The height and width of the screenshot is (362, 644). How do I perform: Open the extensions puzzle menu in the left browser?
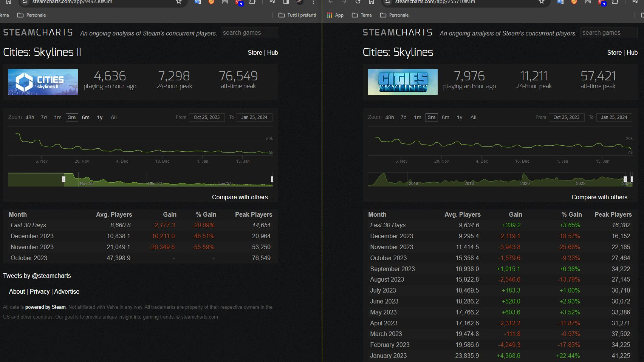pos(252,2)
